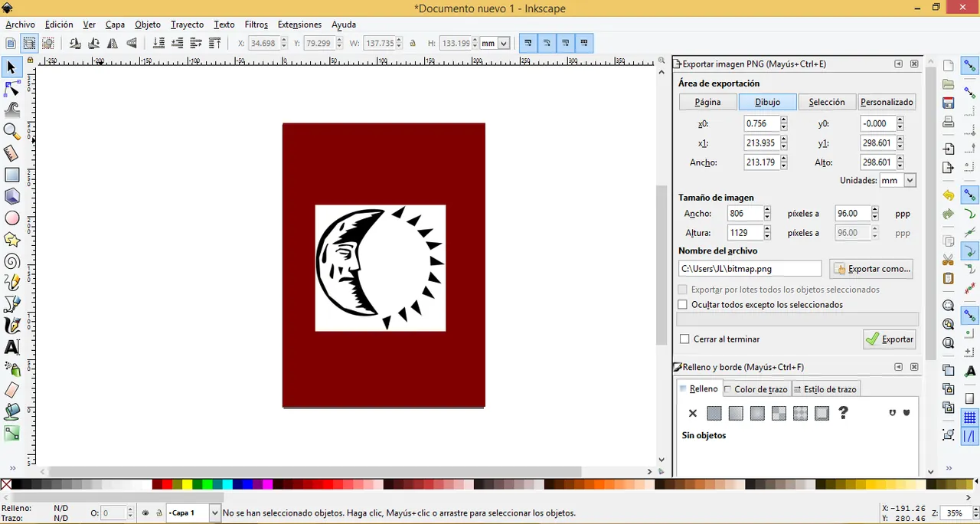Select the Spray tool
This screenshot has width=980, height=524.
11,368
